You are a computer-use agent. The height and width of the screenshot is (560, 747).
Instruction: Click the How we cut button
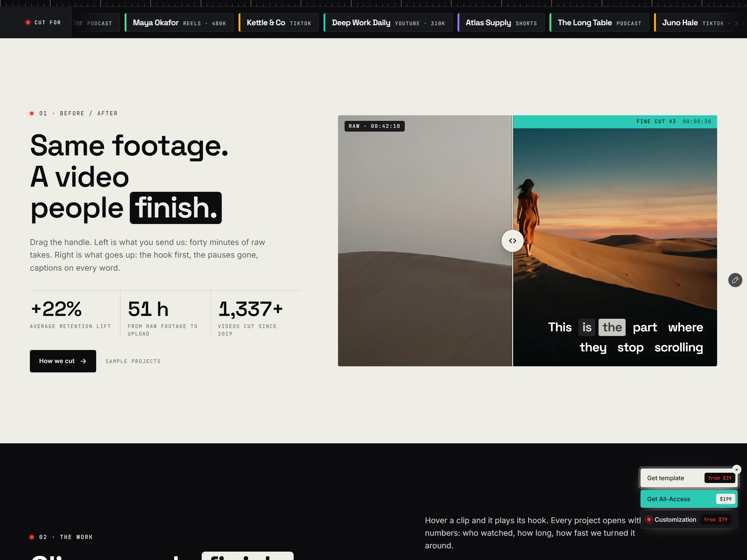(63, 361)
